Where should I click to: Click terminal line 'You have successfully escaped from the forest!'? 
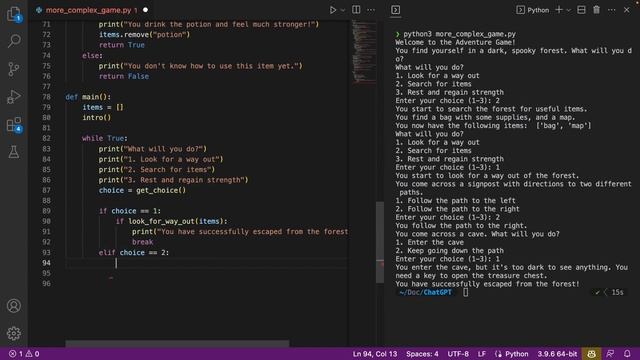487,284
